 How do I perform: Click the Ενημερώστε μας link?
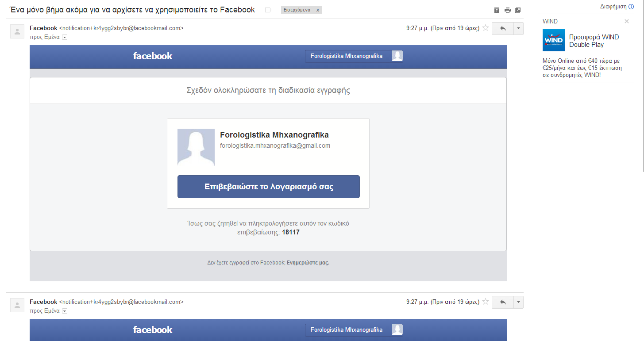pos(308,262)
